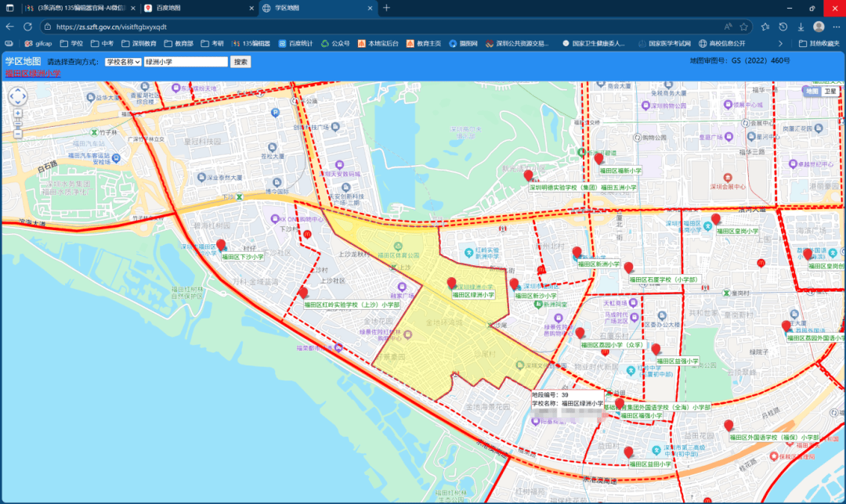Switch map to 卫星 satellite view

point(829,92)
